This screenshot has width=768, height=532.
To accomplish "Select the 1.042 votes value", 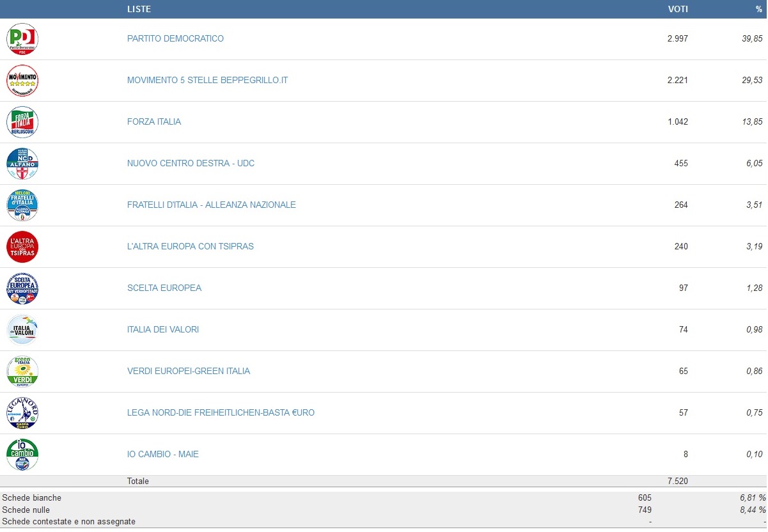I will [677, 121].
